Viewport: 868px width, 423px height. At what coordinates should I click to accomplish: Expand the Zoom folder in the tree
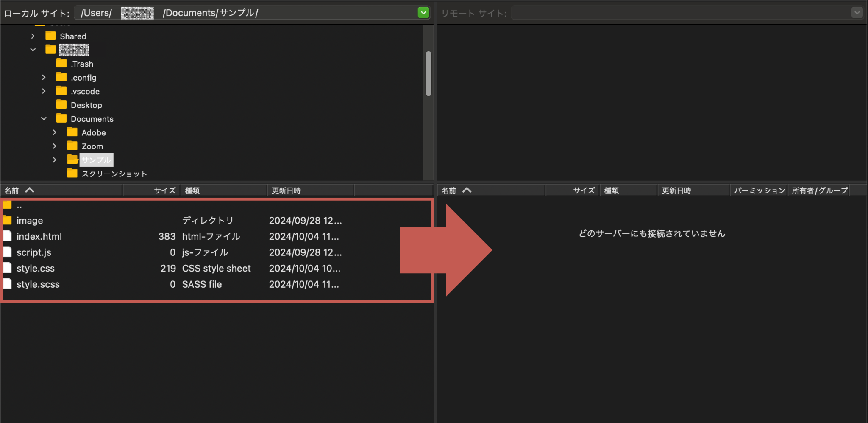tap(55, 146)
